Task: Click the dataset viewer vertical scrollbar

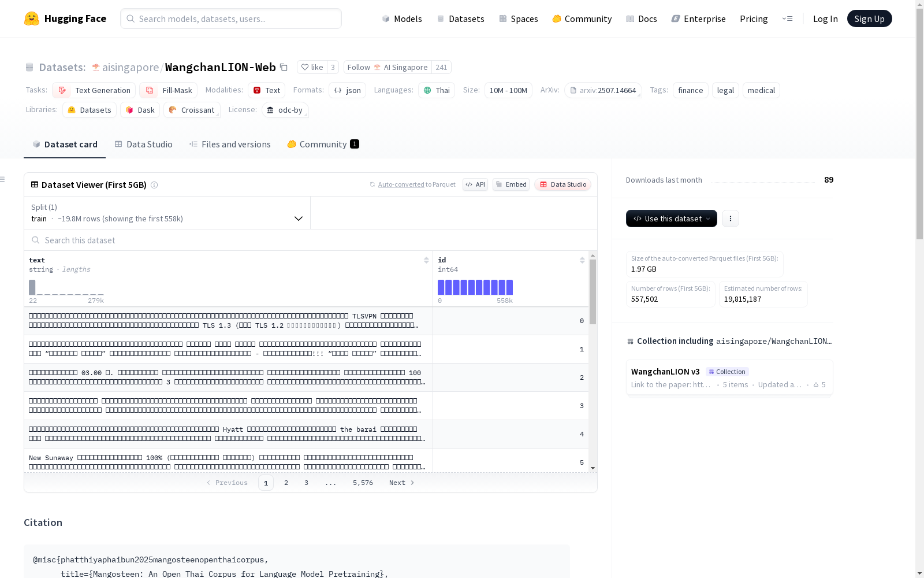Action: coord(593,292)
